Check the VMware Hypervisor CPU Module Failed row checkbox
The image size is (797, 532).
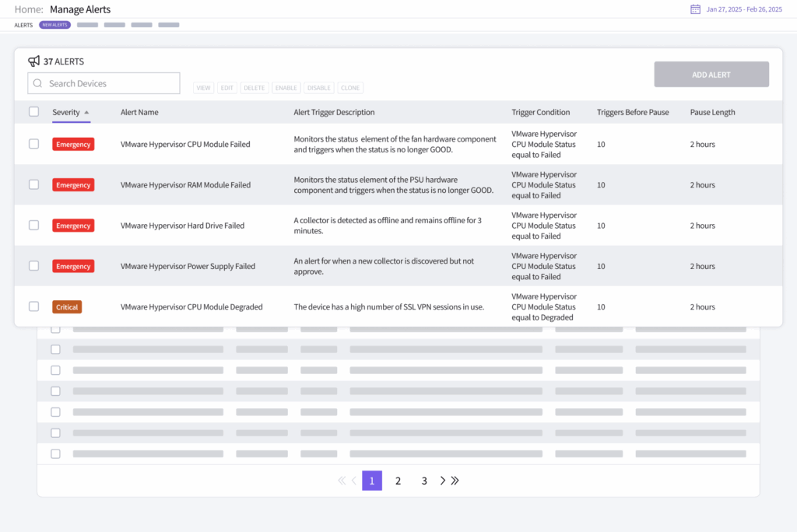(33, 144)
